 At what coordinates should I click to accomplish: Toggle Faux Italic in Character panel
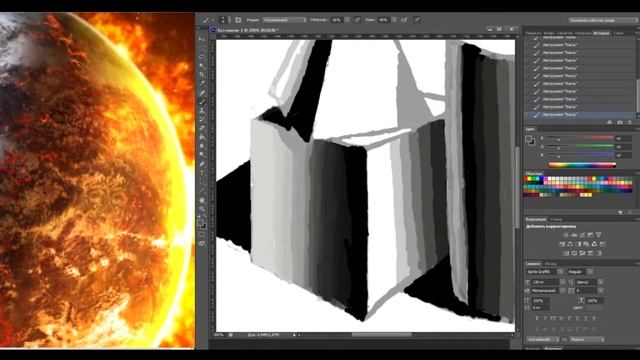(546, 318)
